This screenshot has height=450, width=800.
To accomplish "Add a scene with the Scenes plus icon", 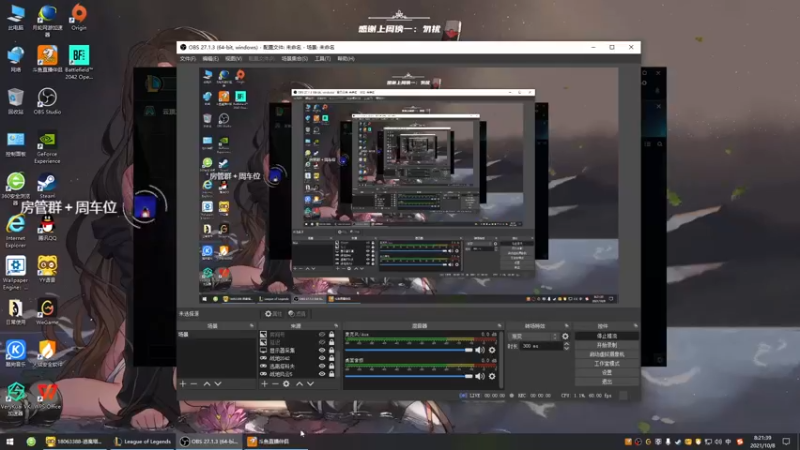I will click(183, 384).
